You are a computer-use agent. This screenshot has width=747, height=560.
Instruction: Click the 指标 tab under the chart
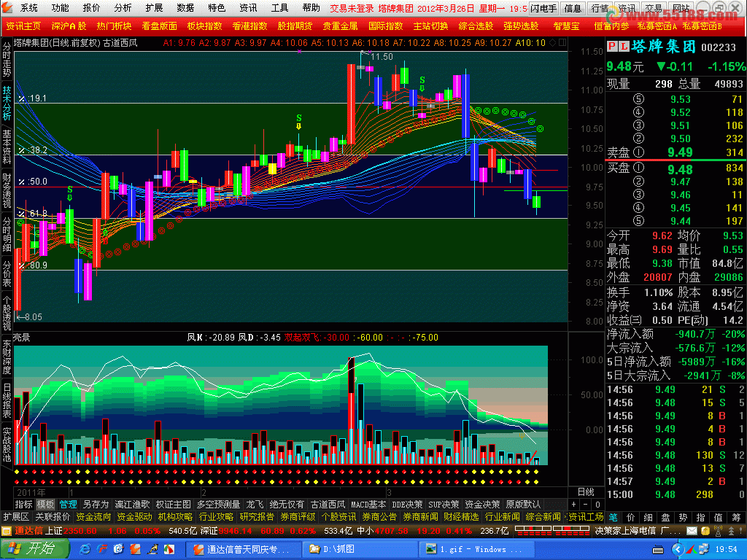point(24,505)
